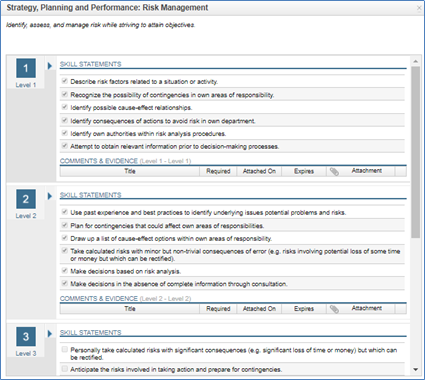Screen dimensions: 425x380
Task: Click paperclip icon in Level 2 evidence table
Action: [x=334, y=309]
